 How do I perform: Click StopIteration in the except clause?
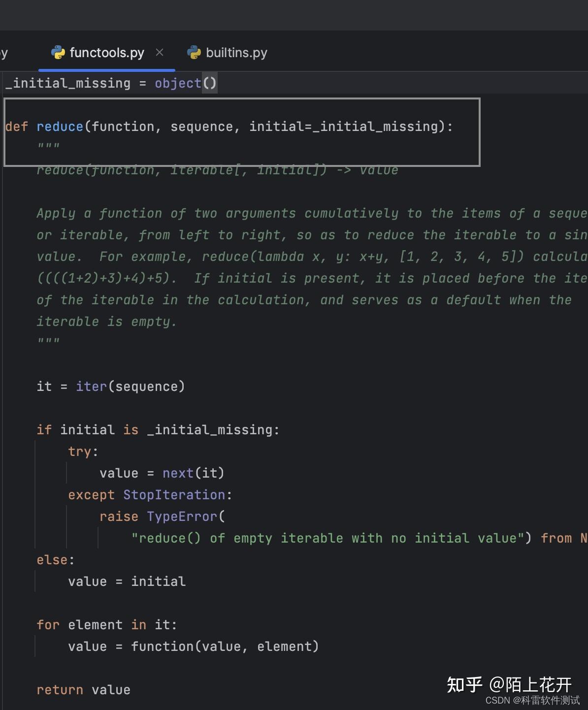[174, 495]
